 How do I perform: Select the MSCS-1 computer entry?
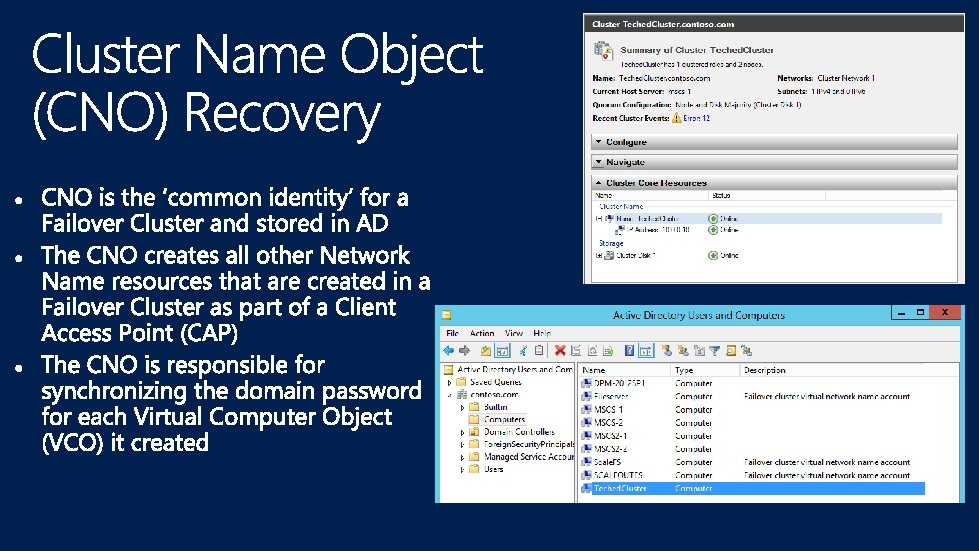pyautogui.click(x=609, y=409)
